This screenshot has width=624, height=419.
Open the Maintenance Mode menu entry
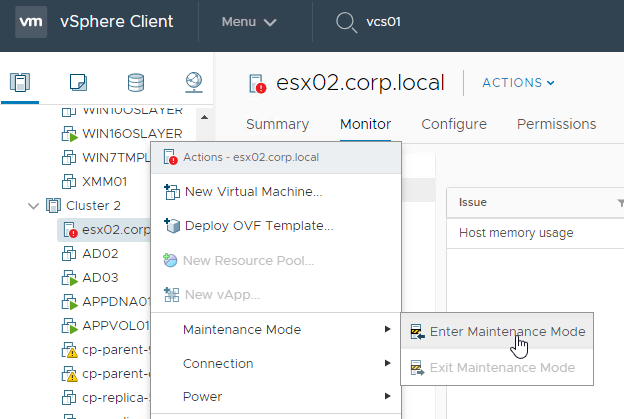pos(276,329)
